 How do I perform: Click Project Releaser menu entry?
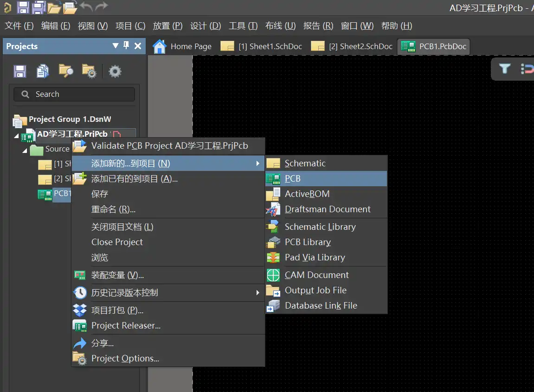[126, 325]
